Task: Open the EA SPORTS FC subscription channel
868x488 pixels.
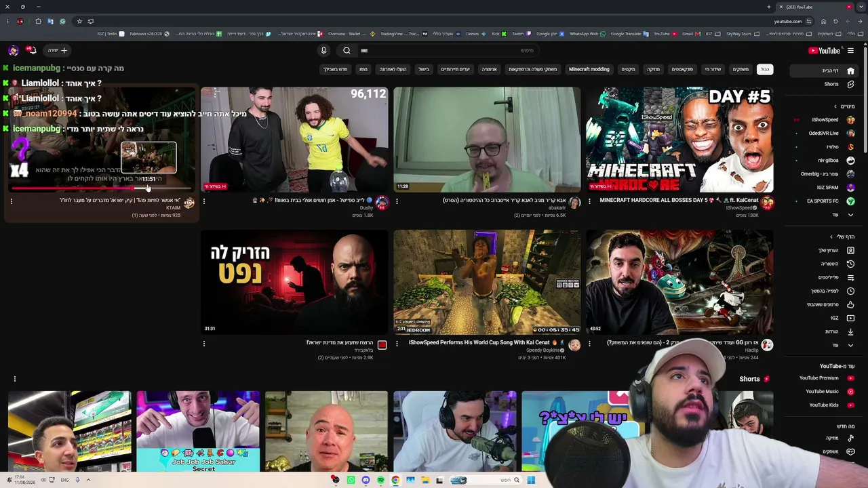Action: tap(825, 201)
